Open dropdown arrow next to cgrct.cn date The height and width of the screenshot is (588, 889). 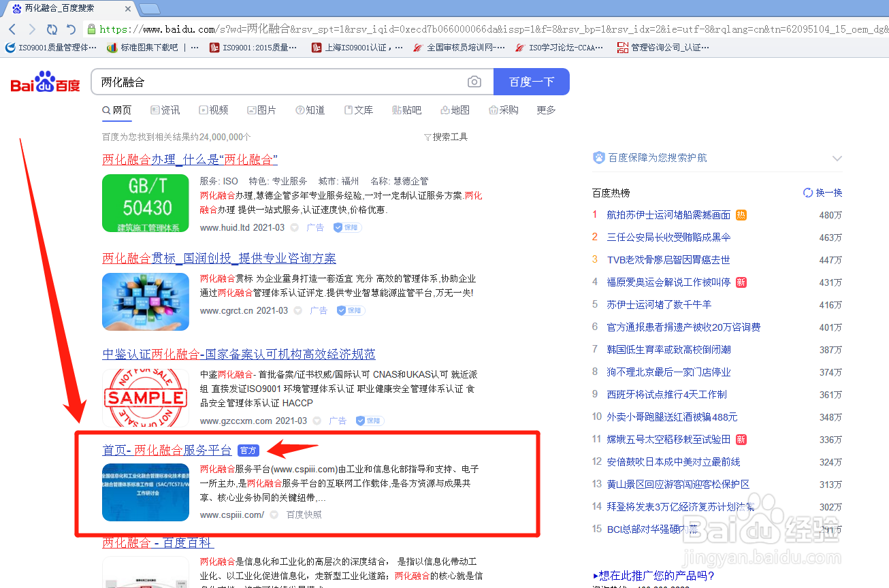[x=298, y=310]
